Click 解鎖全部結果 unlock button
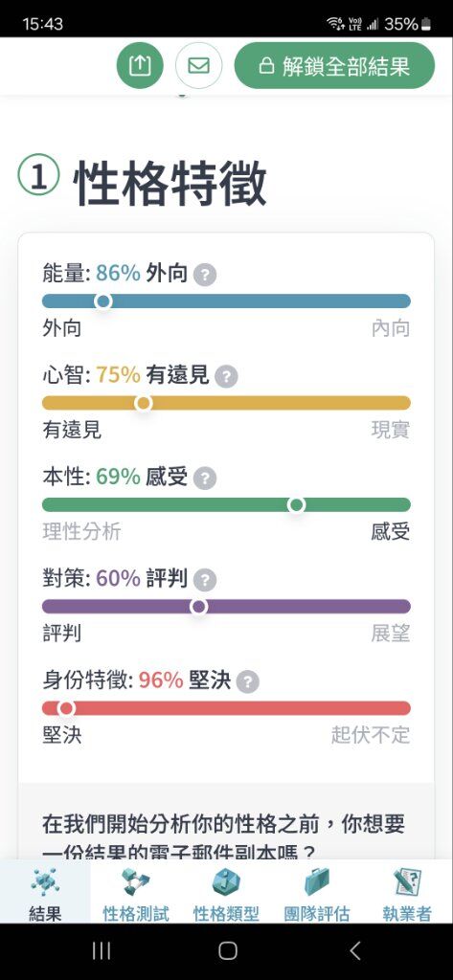 334,66
